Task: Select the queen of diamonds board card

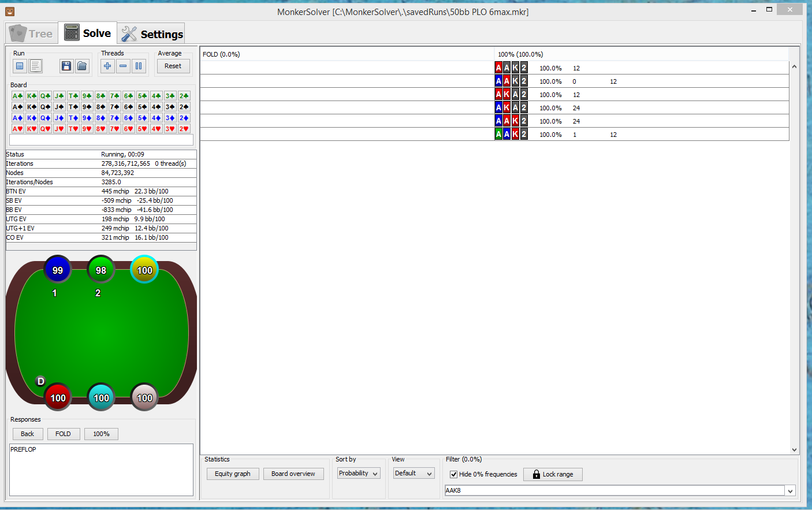Action: coord(46,118)
